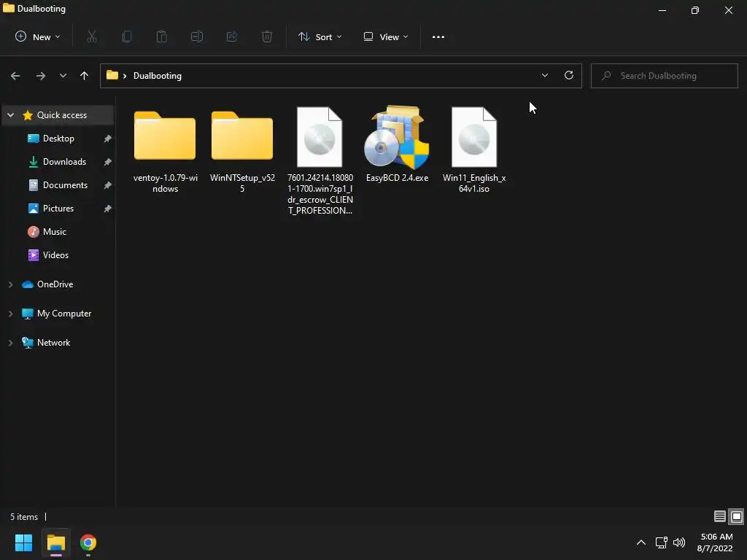This screenshot has width=747, height=560.
Task: Open the See more ellipsis menu
Action: [x=438, y=36]
